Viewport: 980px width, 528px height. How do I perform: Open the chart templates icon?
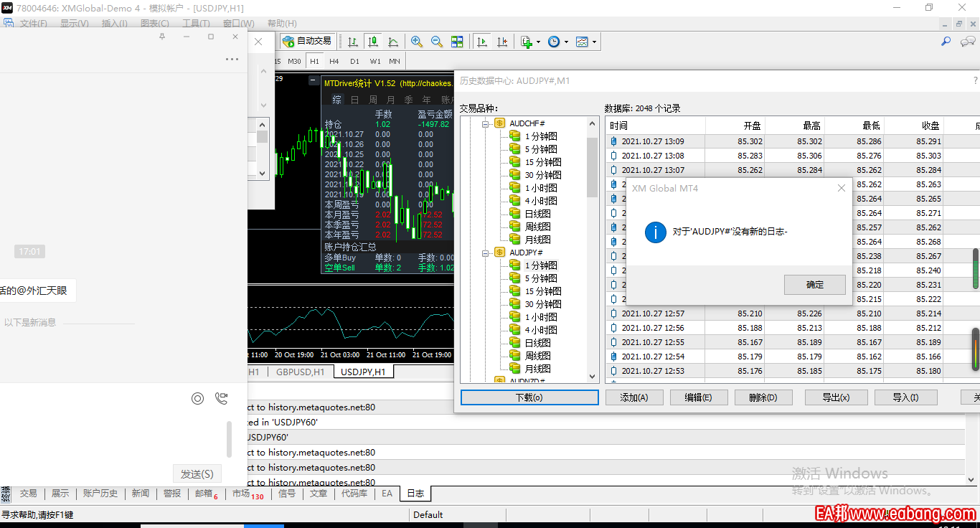[x=582, y=42]
